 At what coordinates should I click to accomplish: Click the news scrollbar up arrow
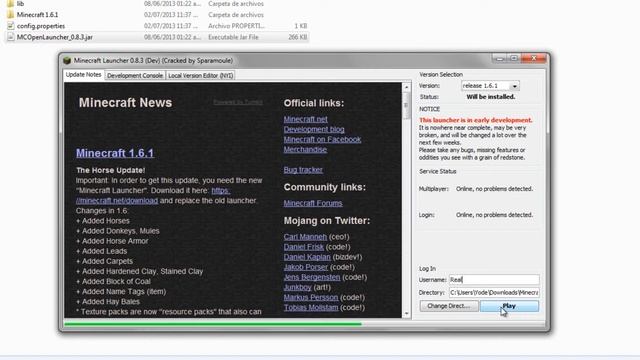[x=407, y=87]
